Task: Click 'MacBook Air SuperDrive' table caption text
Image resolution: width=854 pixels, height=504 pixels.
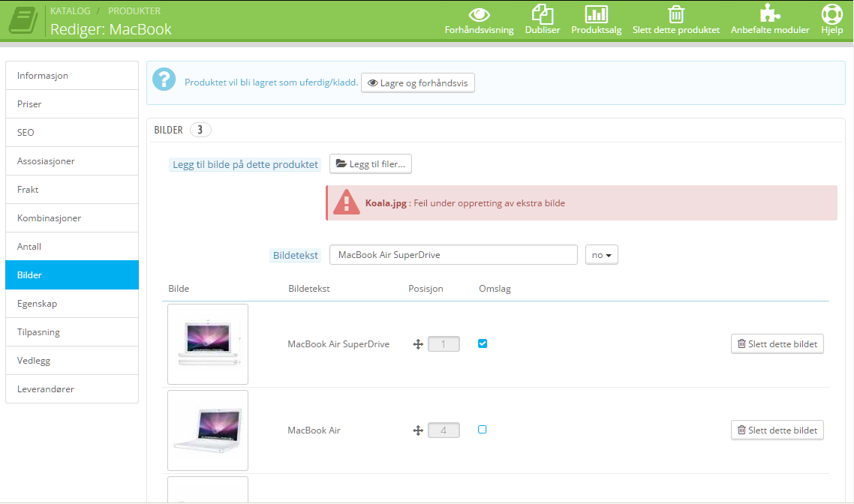Action: pos(338,344)
